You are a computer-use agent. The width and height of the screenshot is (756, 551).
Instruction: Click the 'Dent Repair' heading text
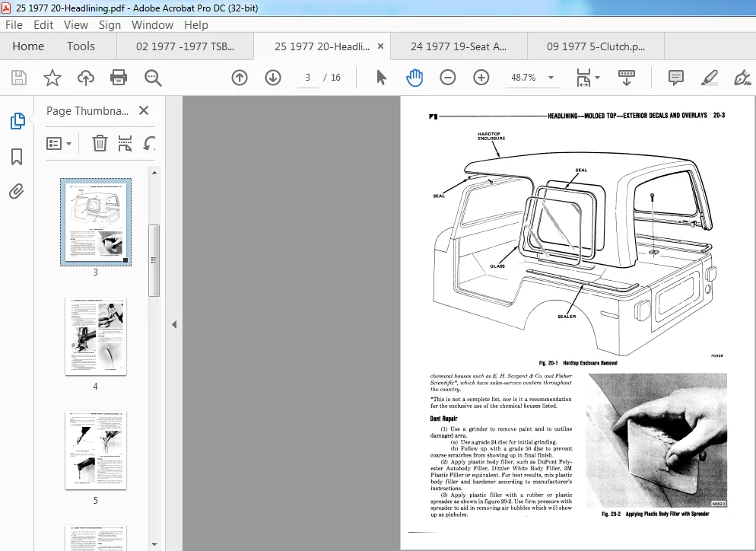tap(443, 419)
